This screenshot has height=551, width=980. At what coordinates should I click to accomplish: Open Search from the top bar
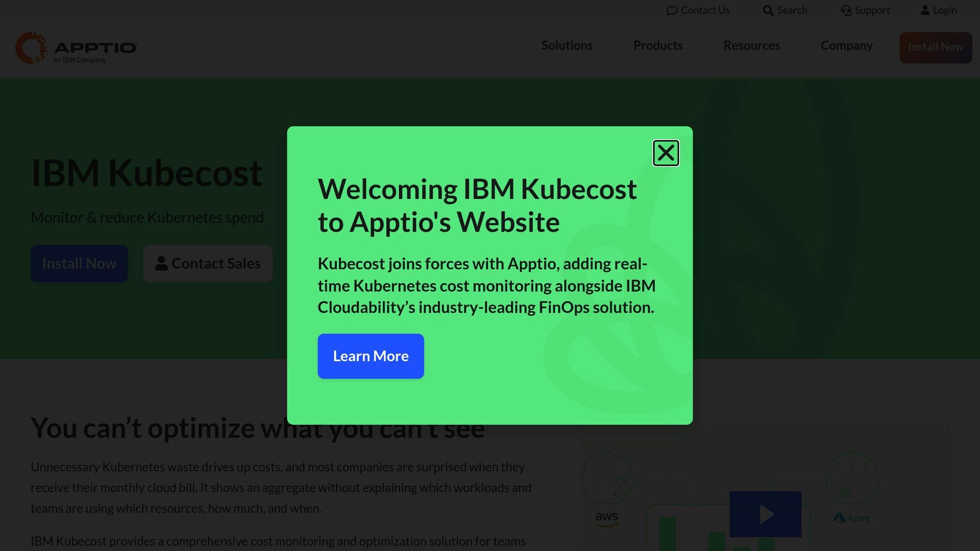(x=785, y=10)
